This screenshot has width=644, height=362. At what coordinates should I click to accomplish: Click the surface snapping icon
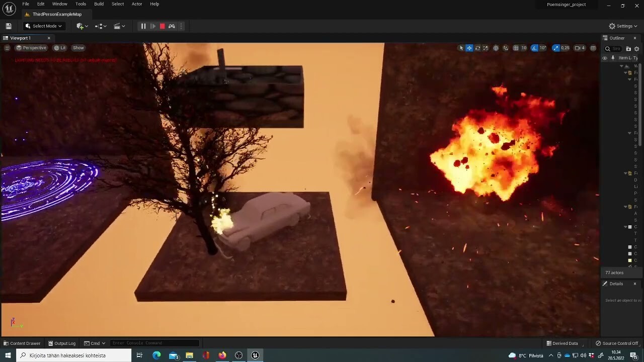pyautogui.click(x=506, y=48)
